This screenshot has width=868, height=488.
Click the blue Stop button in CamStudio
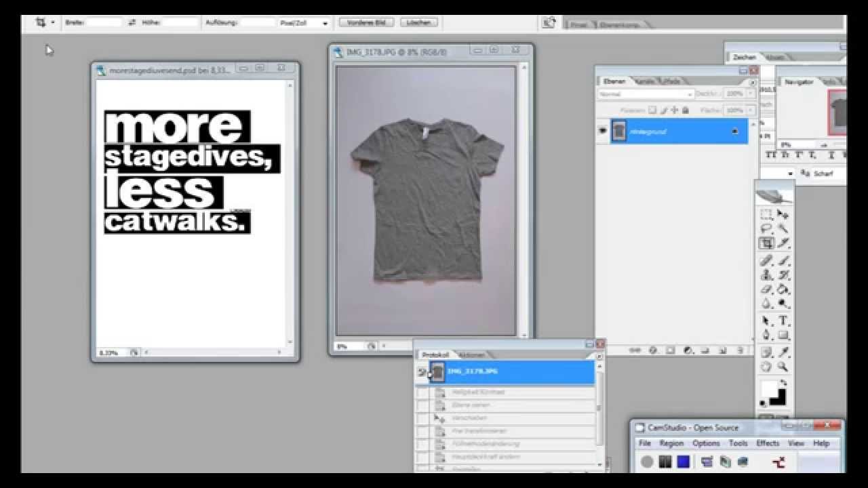683,462
